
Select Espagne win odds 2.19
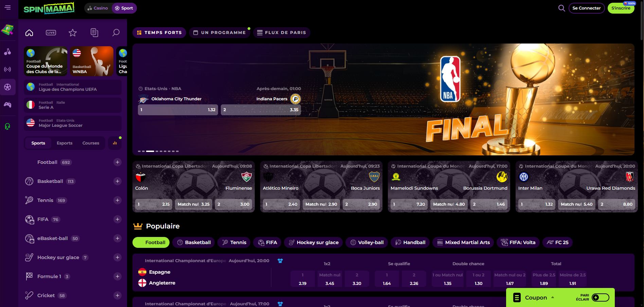point(303,279)
